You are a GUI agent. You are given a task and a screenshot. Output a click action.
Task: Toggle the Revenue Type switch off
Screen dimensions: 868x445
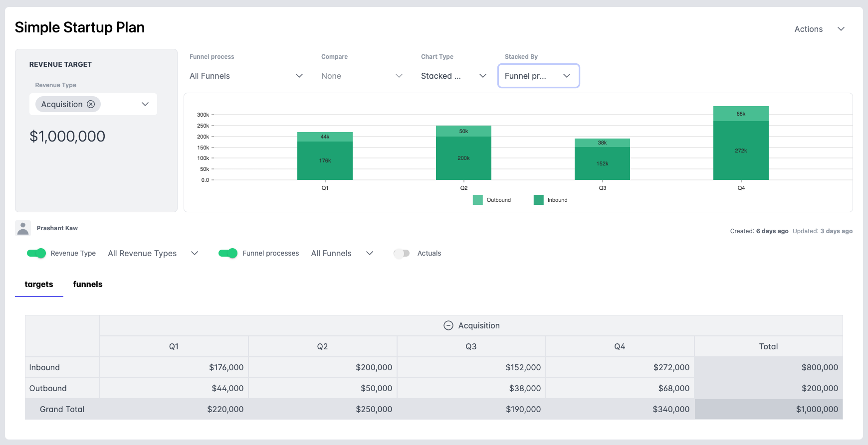pyautogui.click(x=36, y=253)
